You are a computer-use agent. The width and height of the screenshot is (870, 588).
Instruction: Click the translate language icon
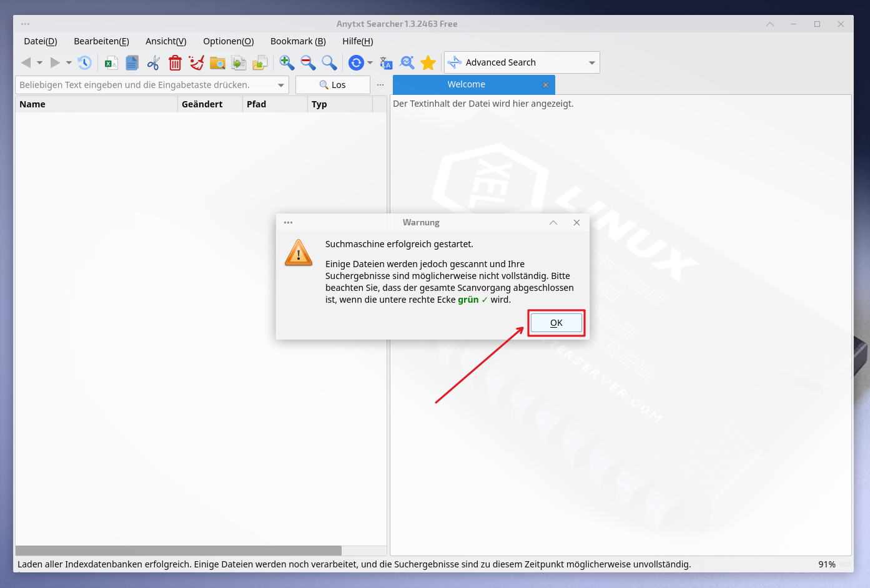[386, 62]
